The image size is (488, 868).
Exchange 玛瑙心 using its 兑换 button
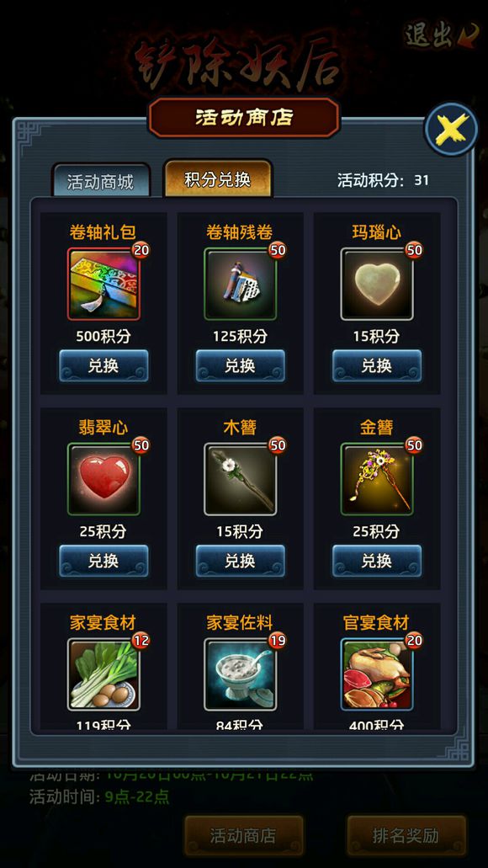[x=377, y=366]
